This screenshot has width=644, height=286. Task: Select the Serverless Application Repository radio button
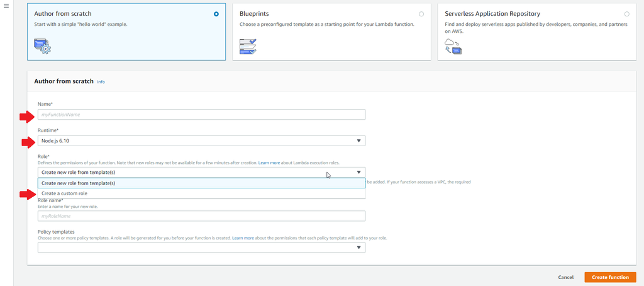coord(626,14)
